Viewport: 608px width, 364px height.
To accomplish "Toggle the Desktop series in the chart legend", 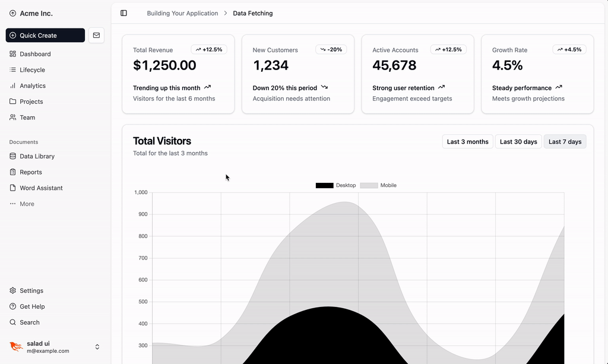I will click(347, 185).
